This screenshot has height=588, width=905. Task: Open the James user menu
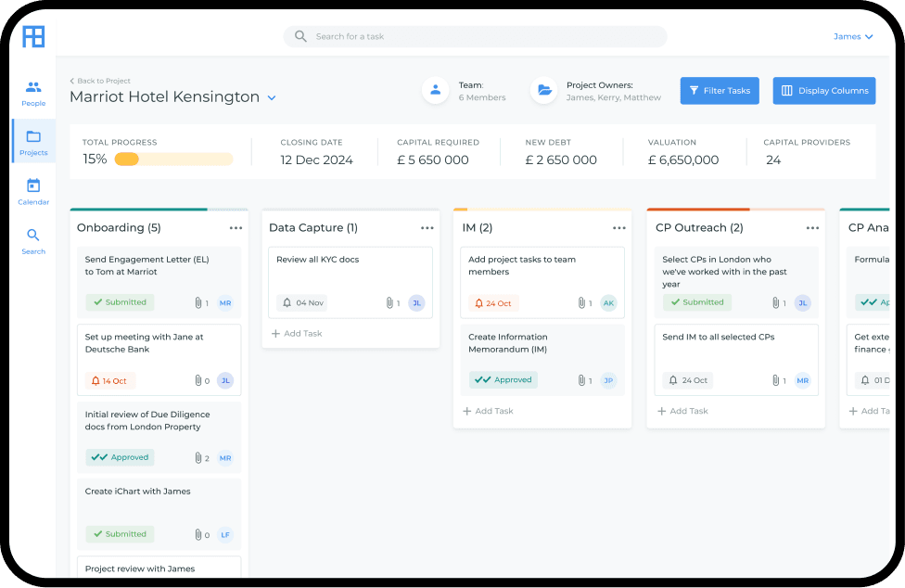point(852,36)
